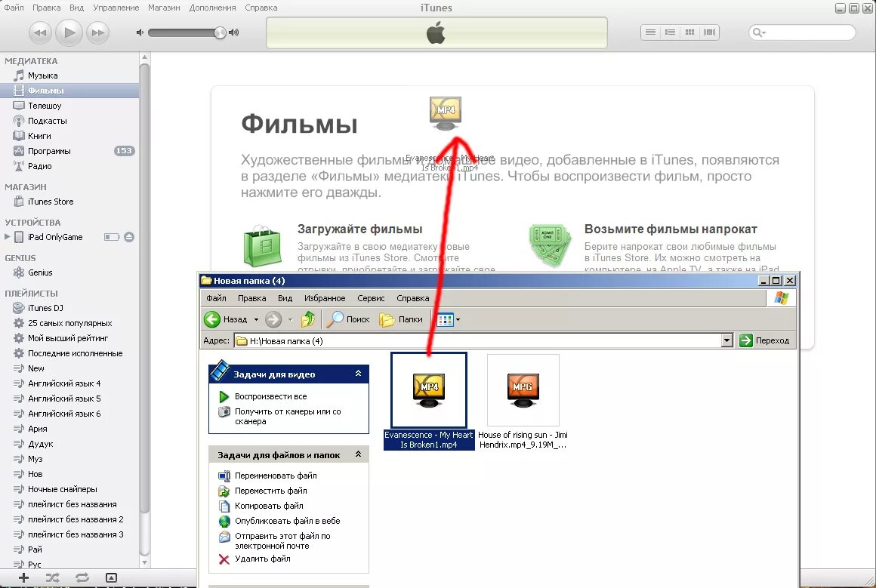Screen dimensions: 876x588
Task: Click the Explorer address field
Action: tap(478, 340)
